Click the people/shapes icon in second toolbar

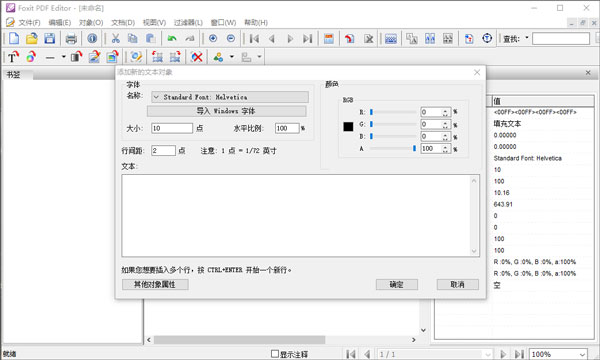pyautogui.click(x=218, y=57)
